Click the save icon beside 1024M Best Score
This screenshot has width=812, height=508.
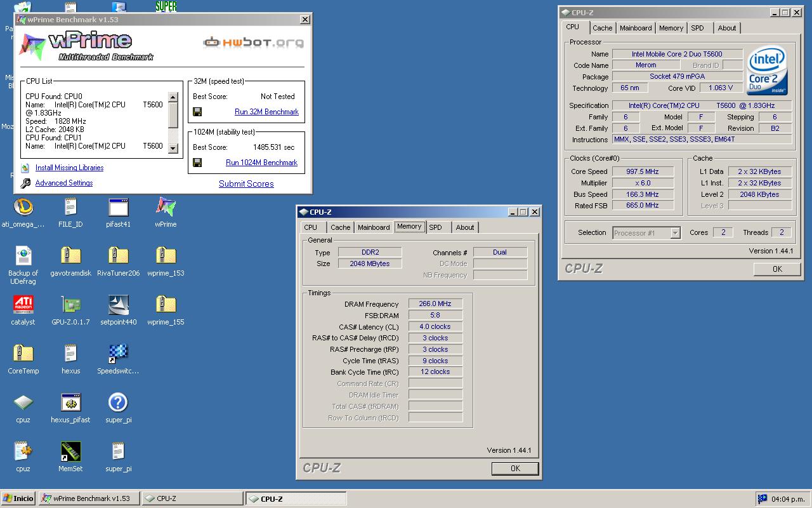coord(197,163)
